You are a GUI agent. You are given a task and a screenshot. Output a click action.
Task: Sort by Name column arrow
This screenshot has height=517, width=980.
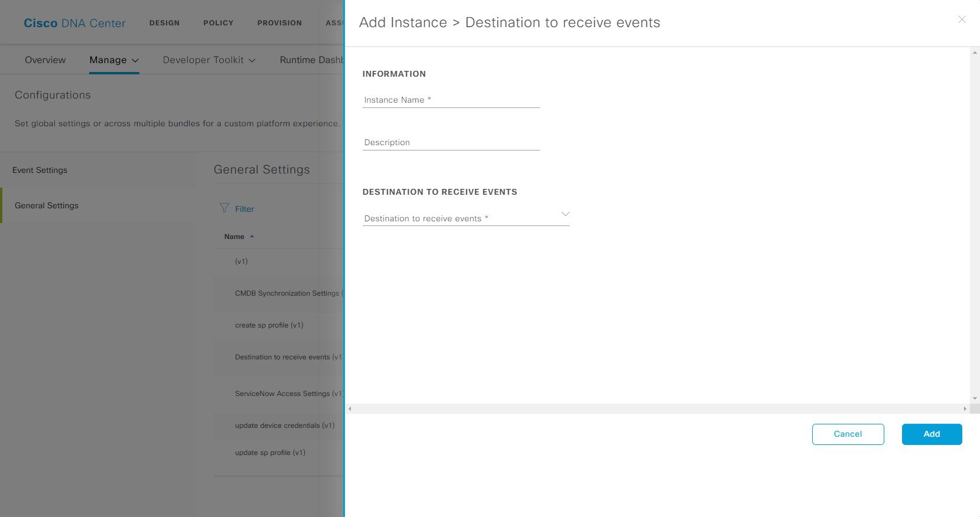click(x=252, y=237)
